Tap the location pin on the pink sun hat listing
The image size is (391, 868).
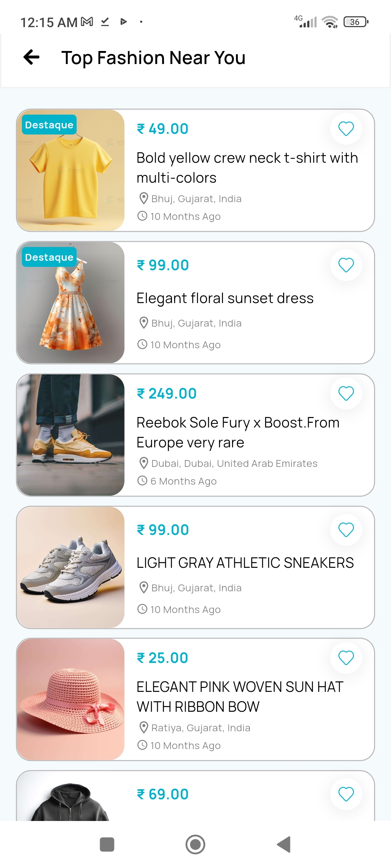click(x=143, y=728)
